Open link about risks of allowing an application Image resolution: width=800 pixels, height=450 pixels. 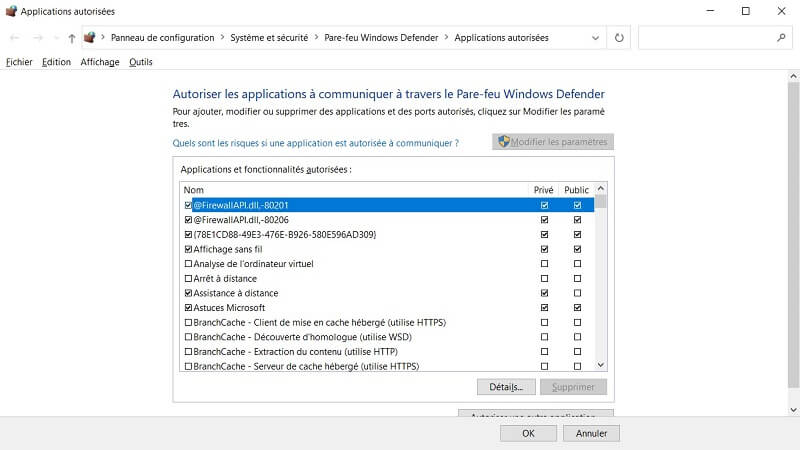(x=315, y=143)
